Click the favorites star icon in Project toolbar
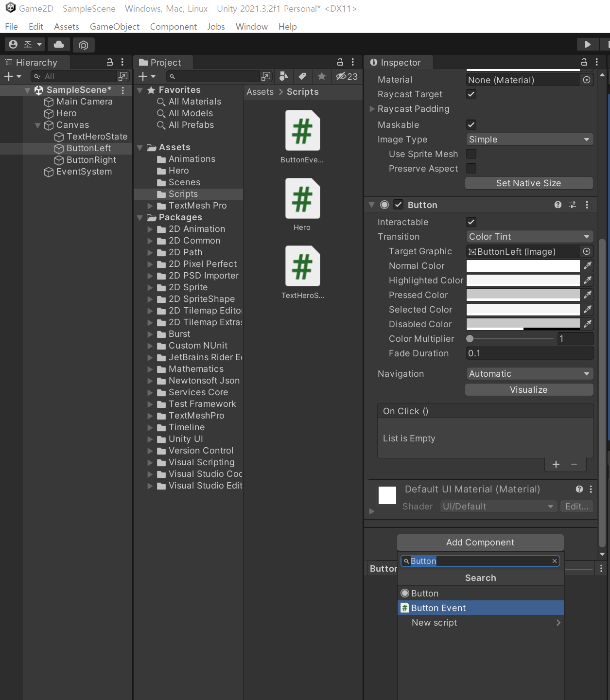 [x=322, y=76]
